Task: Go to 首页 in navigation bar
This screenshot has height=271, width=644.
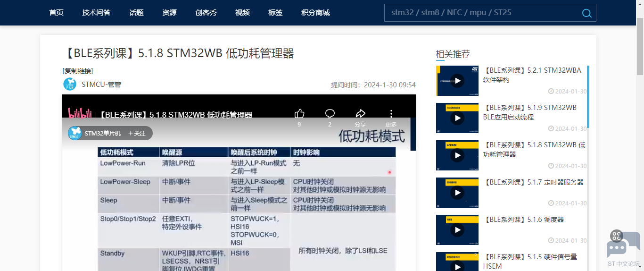Action: coord(56,13)
